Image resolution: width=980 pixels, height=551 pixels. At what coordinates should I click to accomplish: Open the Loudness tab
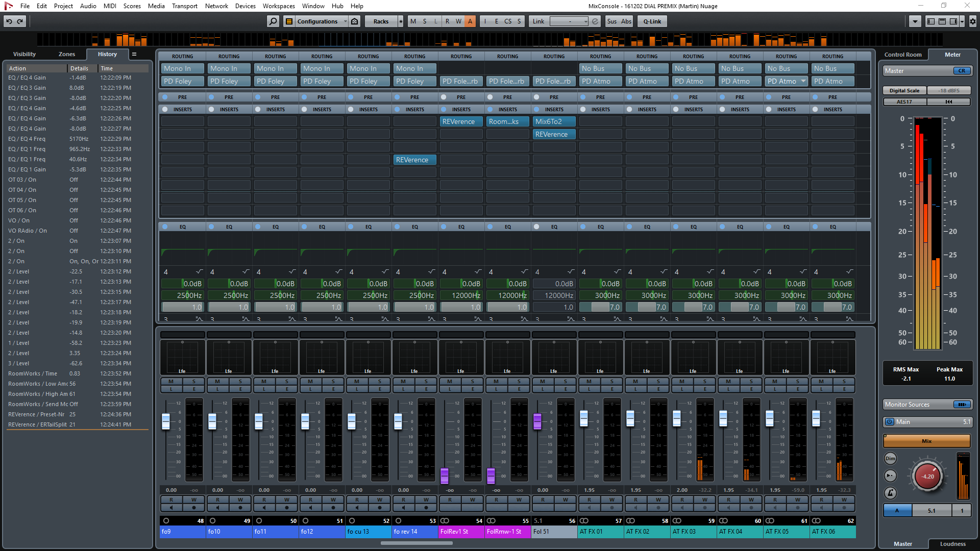(951, 544)
